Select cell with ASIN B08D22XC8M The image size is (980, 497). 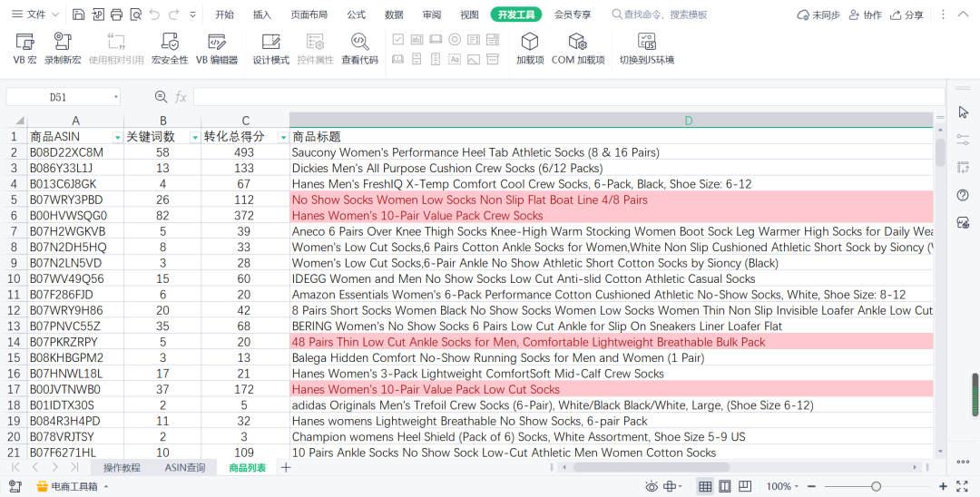coord(75,152)
